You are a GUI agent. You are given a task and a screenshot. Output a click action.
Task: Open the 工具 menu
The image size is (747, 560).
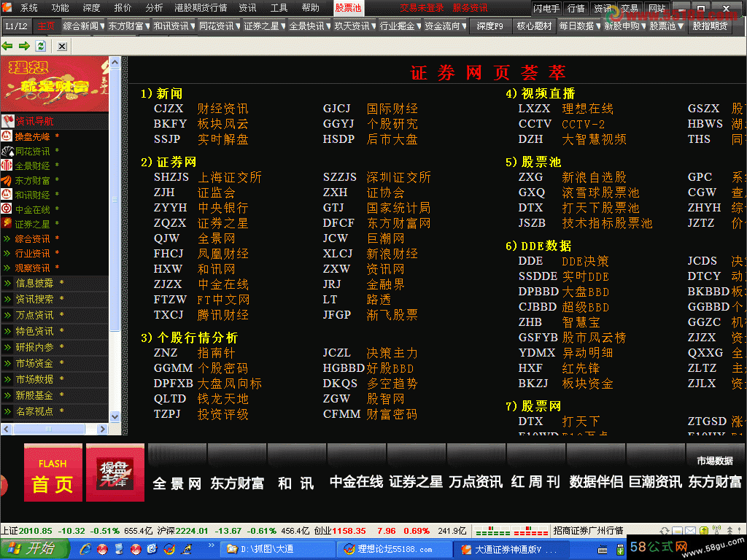[x=279, y=8]
